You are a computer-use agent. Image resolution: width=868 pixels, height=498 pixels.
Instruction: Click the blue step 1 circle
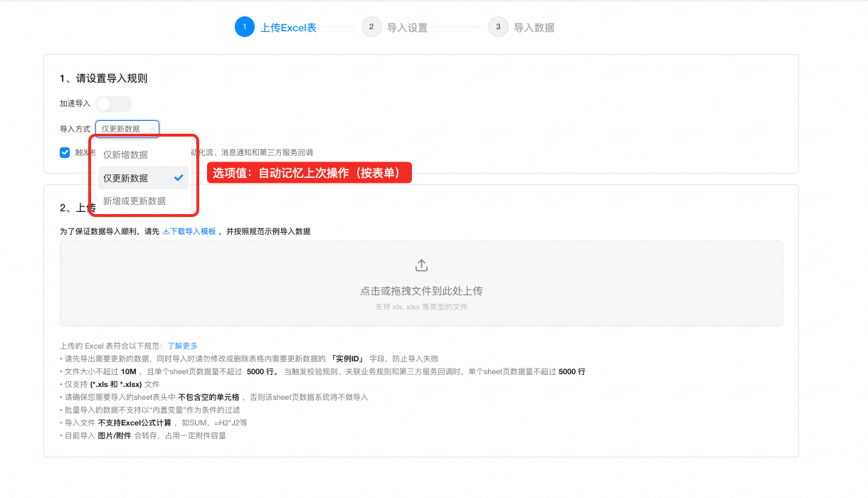click(244, 27)
